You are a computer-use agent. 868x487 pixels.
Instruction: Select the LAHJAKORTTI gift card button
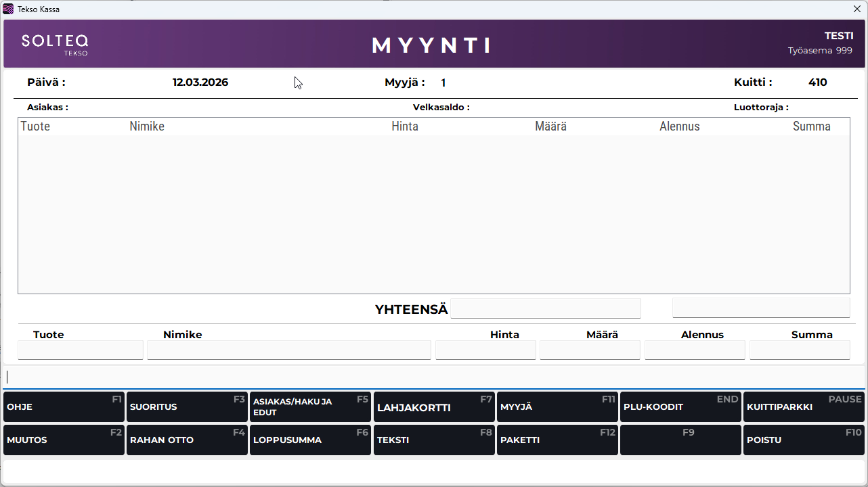[x=434, y=407]
